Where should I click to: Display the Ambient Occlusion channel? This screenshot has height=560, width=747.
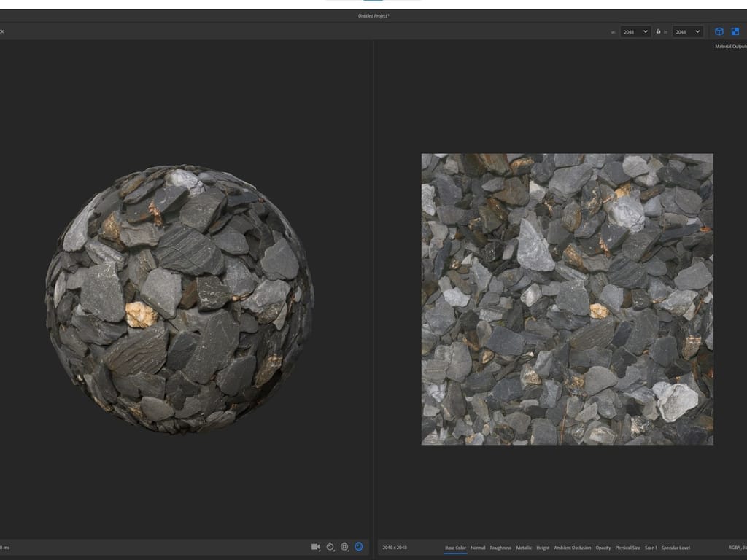pos(573,548)
